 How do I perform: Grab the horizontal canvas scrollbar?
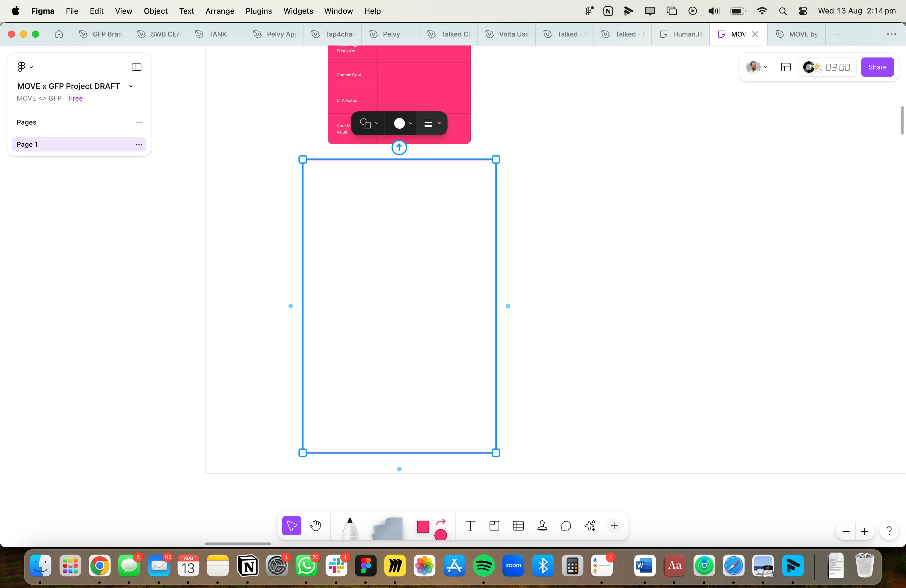(238, 543)
